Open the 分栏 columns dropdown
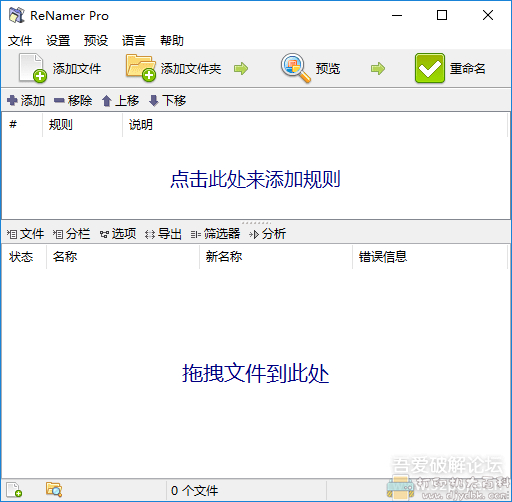512x502 pixels. click(71, 234)
